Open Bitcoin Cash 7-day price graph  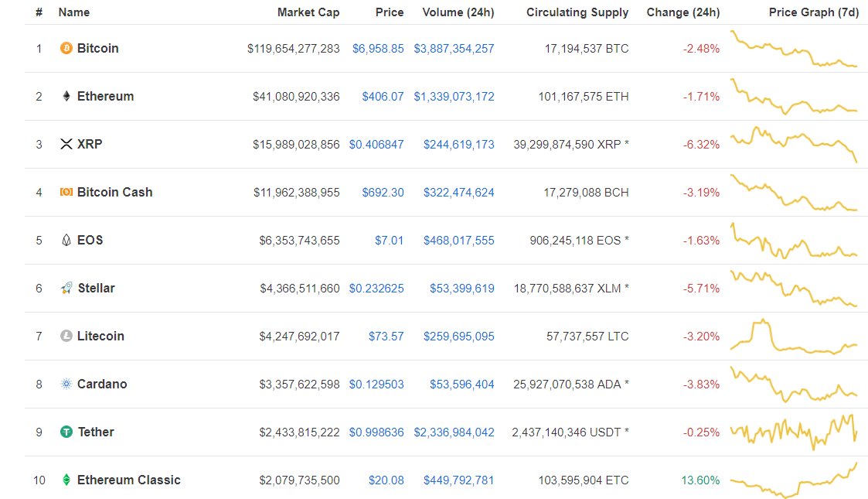pos(794,193)
